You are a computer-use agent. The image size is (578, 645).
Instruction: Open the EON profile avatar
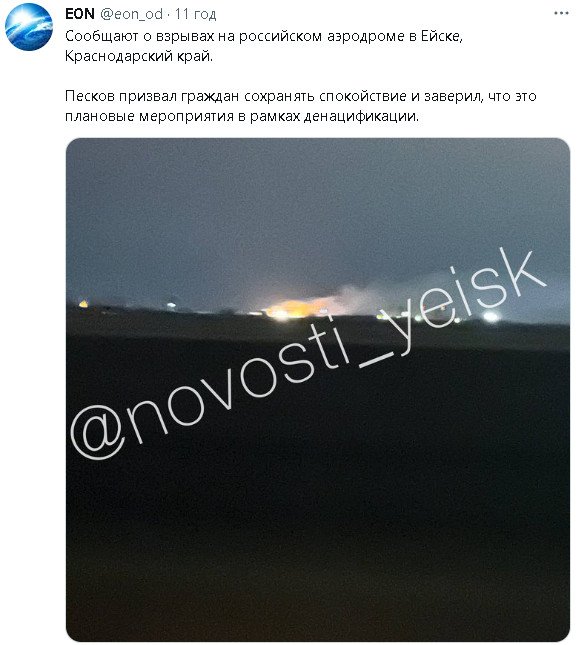coord(29,26)
